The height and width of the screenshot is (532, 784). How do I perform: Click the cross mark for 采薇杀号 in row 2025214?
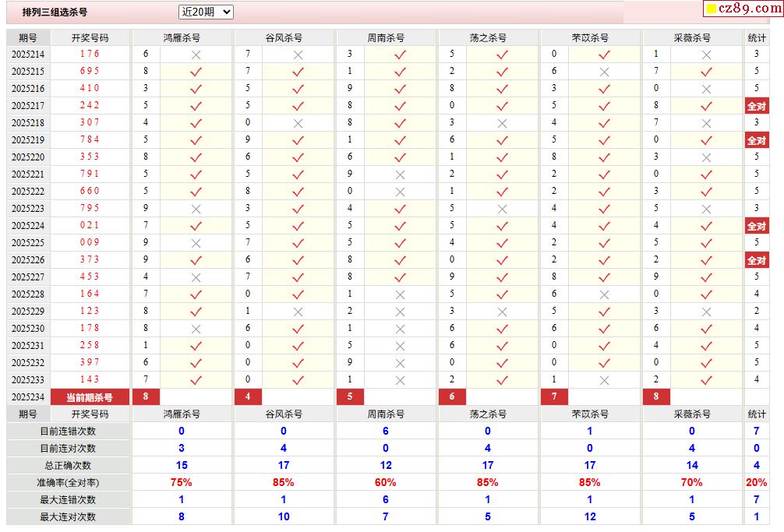click(x=706, y=55)
